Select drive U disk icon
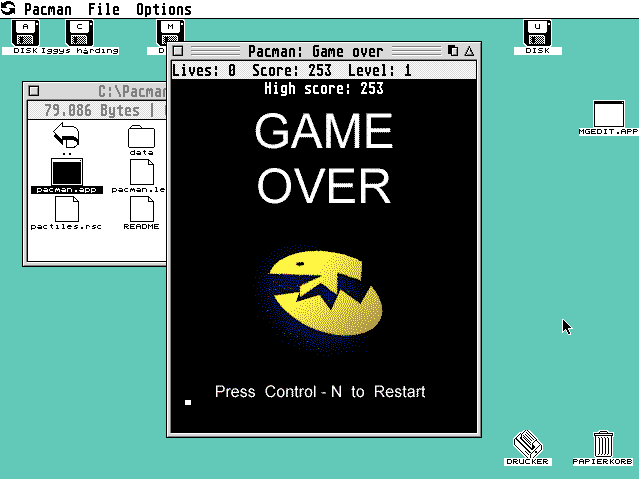639x479 pixels. click(x=539, y=32)
